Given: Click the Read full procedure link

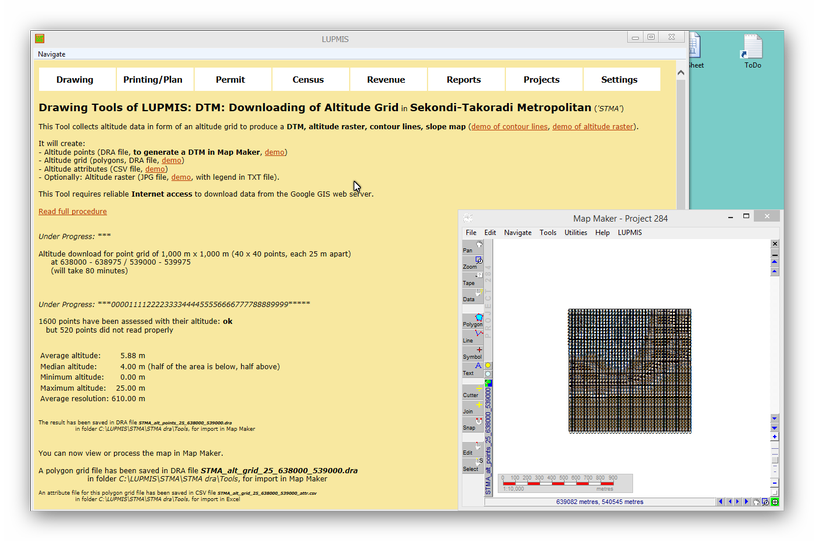Looking at the screenshot, I should (73, 211).
